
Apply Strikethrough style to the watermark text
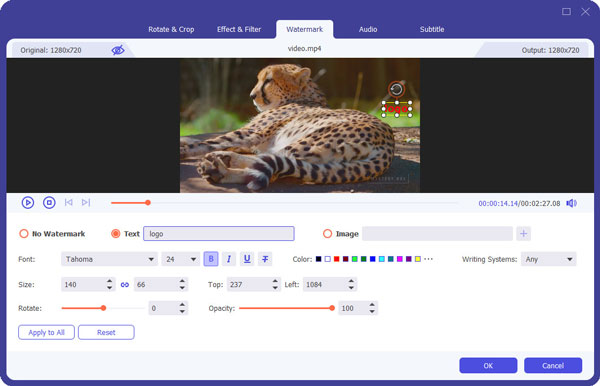[265, 259]
